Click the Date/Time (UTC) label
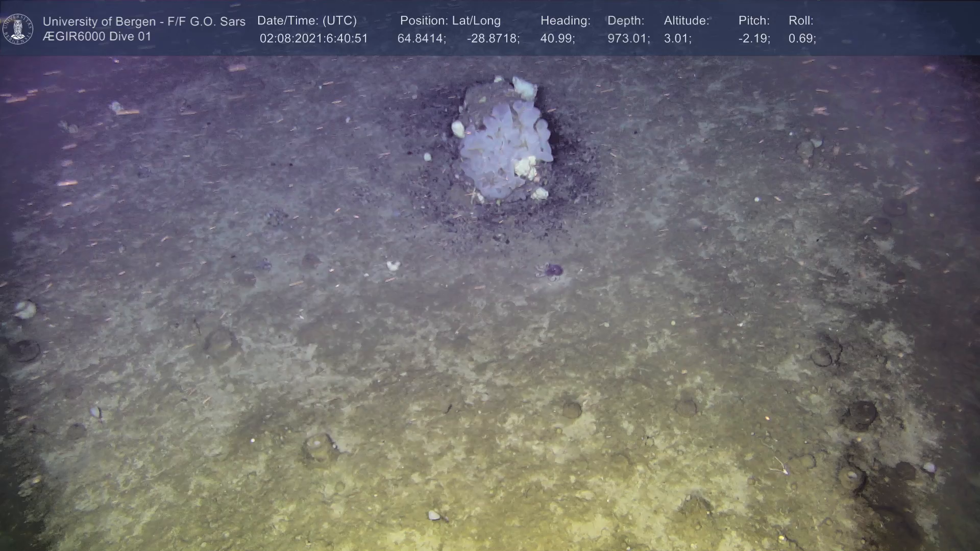Viewport: 980px width, 551px height. click(x=307, y=21)
